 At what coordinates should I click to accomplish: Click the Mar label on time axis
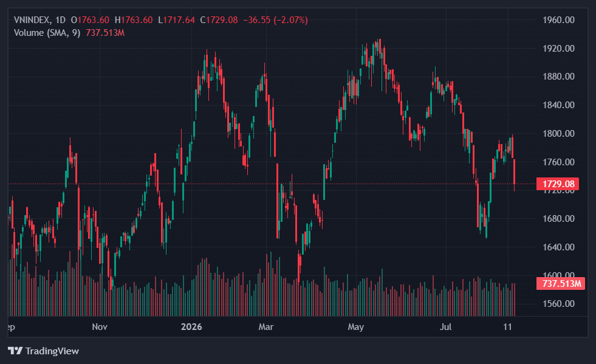(266, 327)
